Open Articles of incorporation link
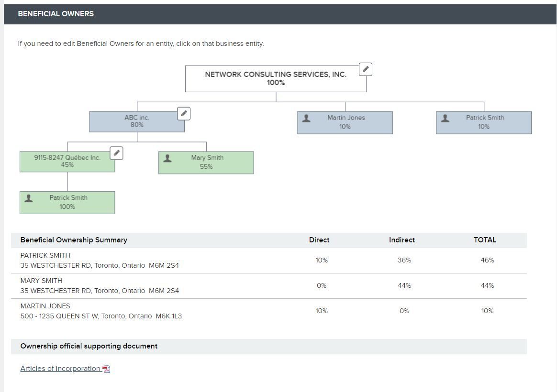 click(60, 369)
